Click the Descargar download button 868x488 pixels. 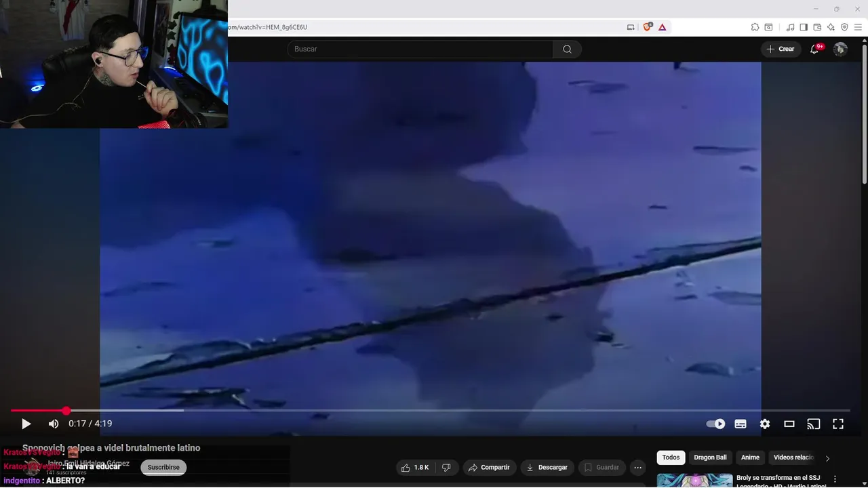point(547,467)
